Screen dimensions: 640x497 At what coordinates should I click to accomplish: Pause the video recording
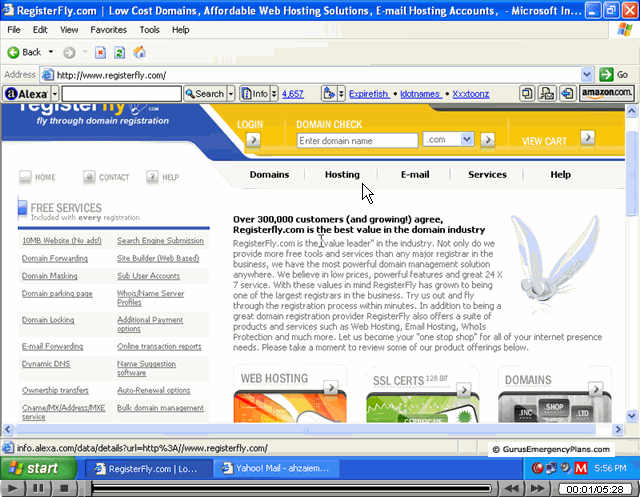[x=38, y=488]
